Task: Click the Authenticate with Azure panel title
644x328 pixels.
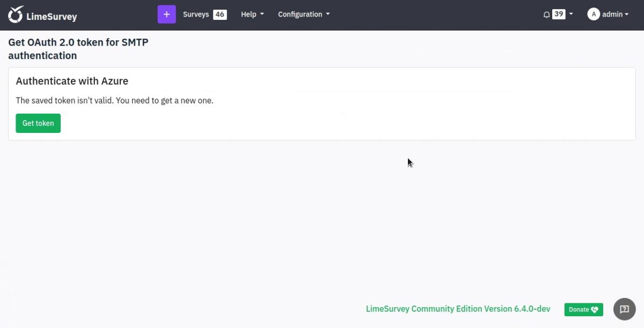Action: click(72, 81)
